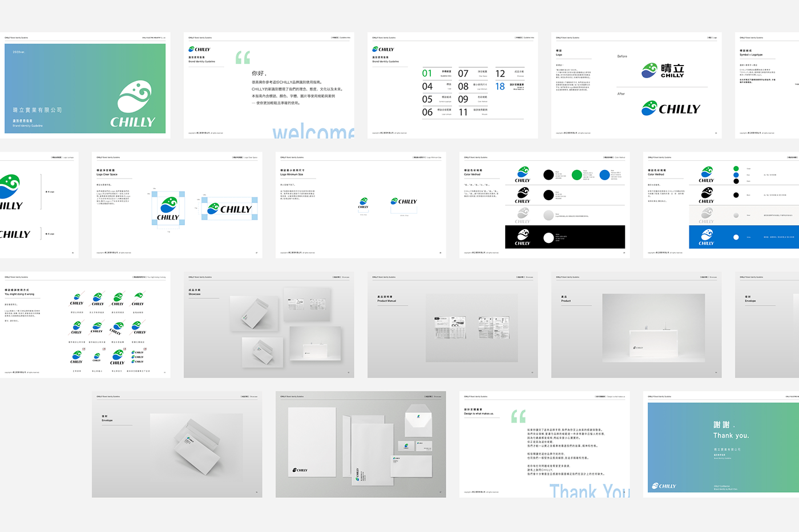The height and width of the screenshot is (532, 799).
Task: Open the Before and After logo slide
Action: 636,85
